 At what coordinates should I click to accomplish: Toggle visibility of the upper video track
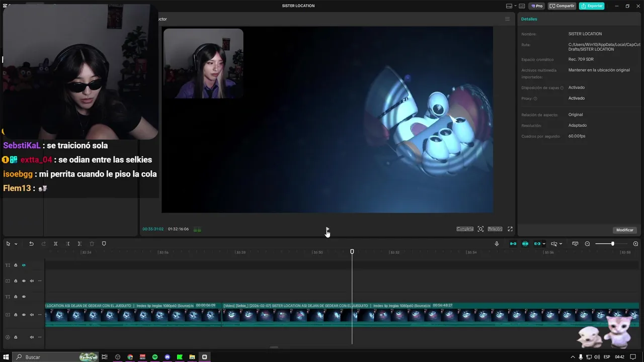24,281
